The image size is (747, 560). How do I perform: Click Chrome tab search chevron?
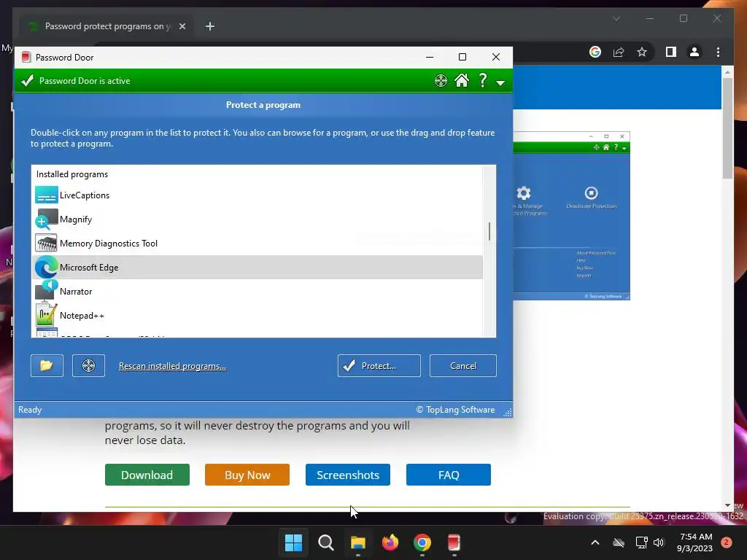[616, 18]
